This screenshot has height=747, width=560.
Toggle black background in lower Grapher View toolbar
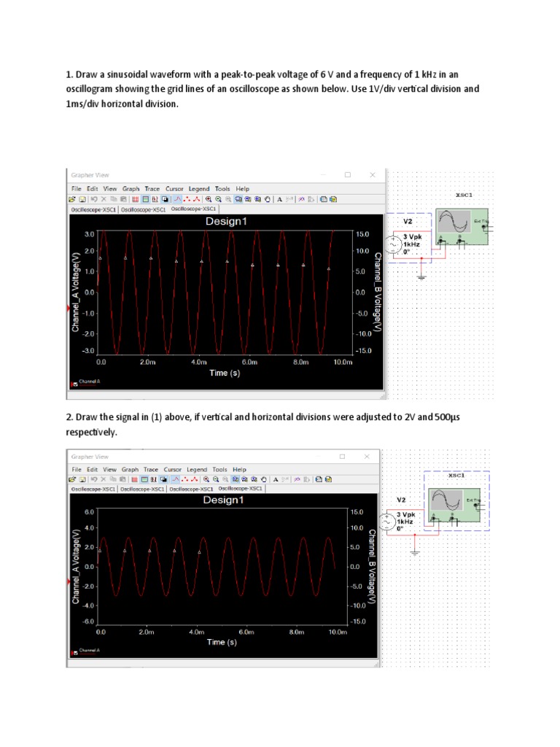pos(163,479)
